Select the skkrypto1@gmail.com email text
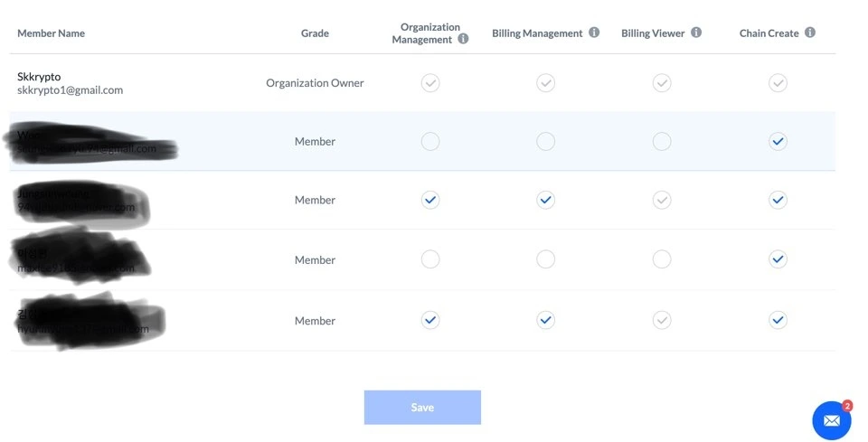The image size is (868, 442). [x=70, y=90]
